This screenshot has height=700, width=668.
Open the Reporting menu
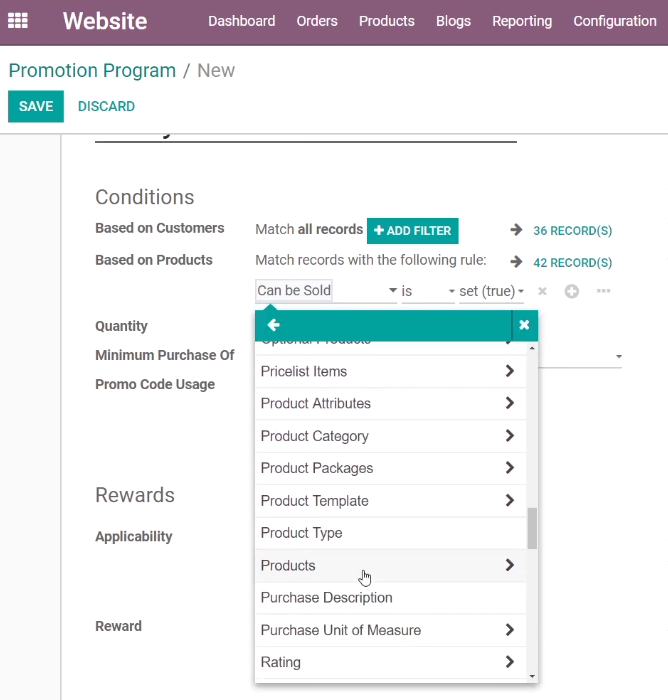522,21
